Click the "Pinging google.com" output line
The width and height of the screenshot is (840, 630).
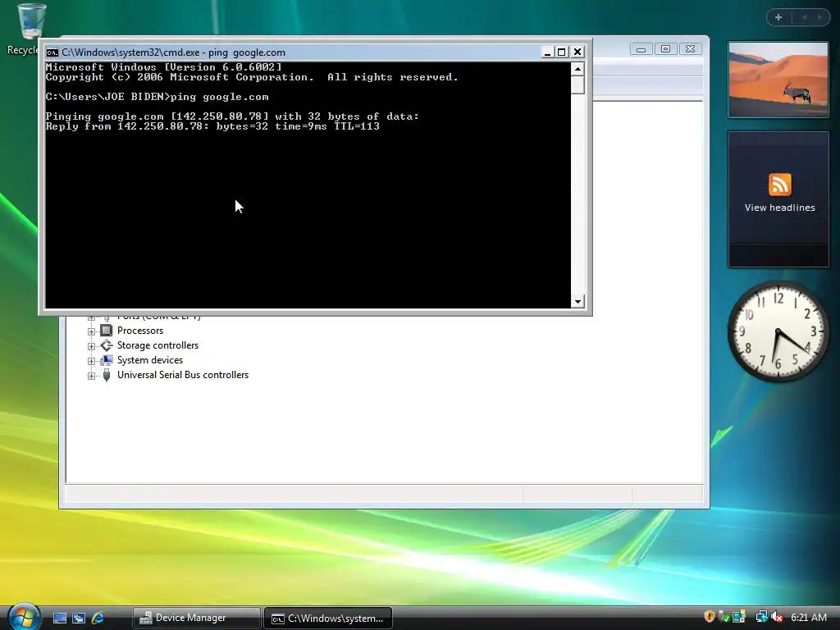(232, 116)
